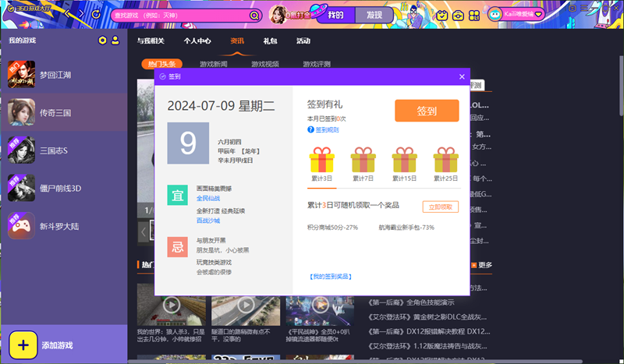
Task: Open the 礼包 tab
Action: point(270,41)
